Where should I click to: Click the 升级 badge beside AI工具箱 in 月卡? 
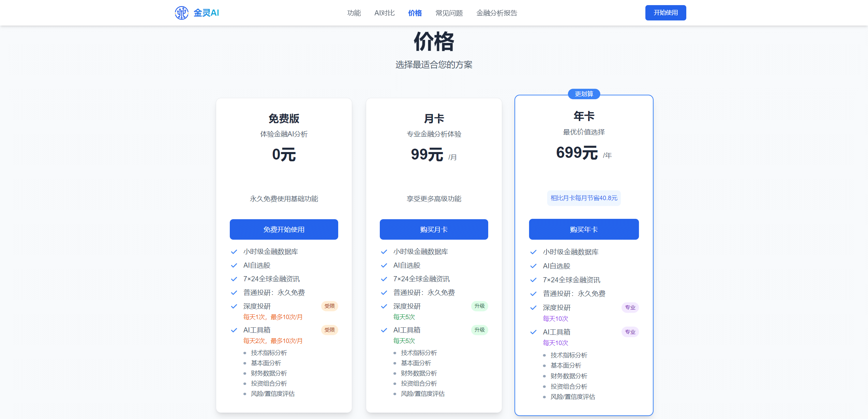tap(479, 330)
